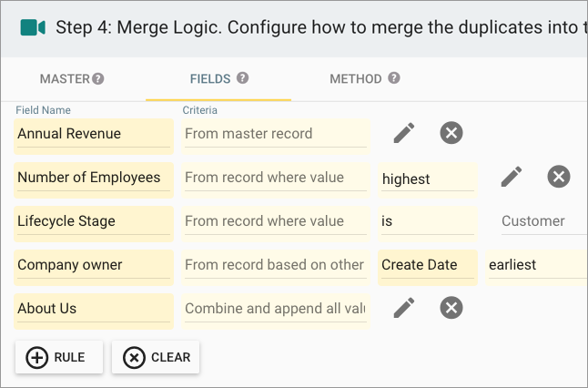Open help icon next to MASTER

tap(98, 79)
